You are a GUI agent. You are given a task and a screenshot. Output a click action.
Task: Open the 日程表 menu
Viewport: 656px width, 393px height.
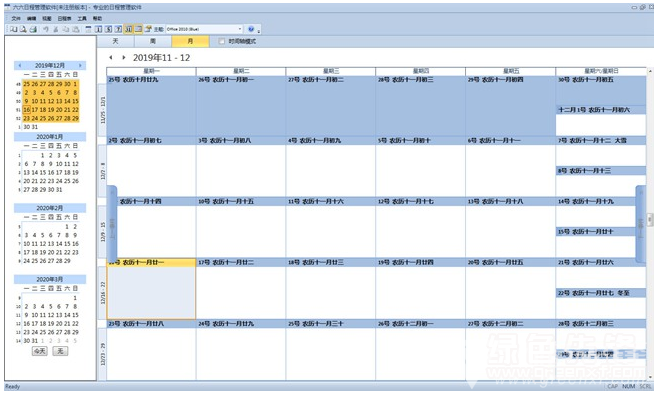pyautogui.click(x=64, y=18)
